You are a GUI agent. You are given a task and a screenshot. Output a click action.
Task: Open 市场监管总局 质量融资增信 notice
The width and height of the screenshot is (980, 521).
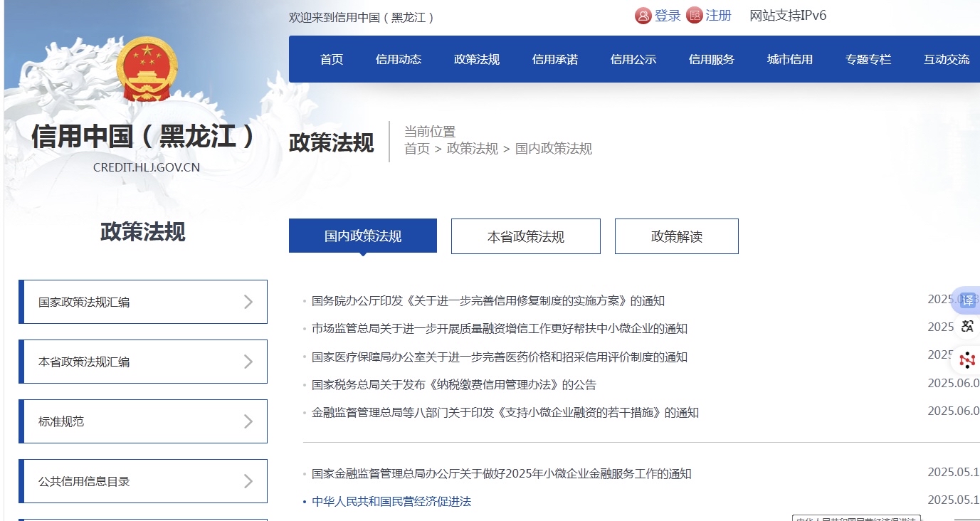(x=500, y=328)
